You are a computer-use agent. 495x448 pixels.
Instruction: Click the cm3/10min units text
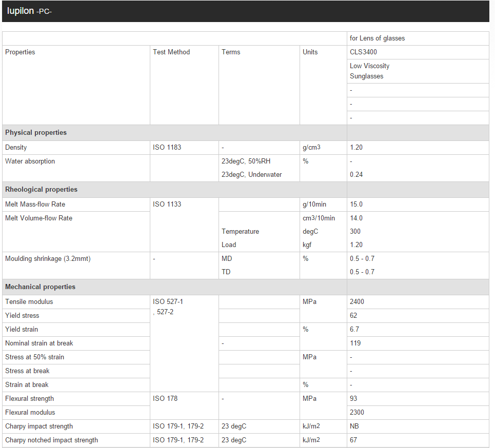pyautogui.click(x=319, y=218)
